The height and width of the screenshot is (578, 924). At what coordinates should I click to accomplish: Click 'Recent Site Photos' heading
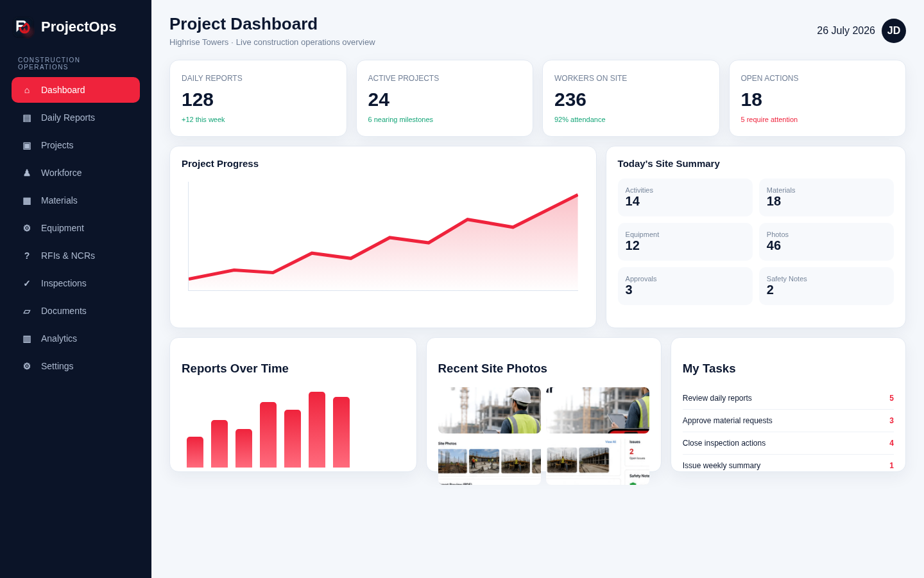pos(493,369)
